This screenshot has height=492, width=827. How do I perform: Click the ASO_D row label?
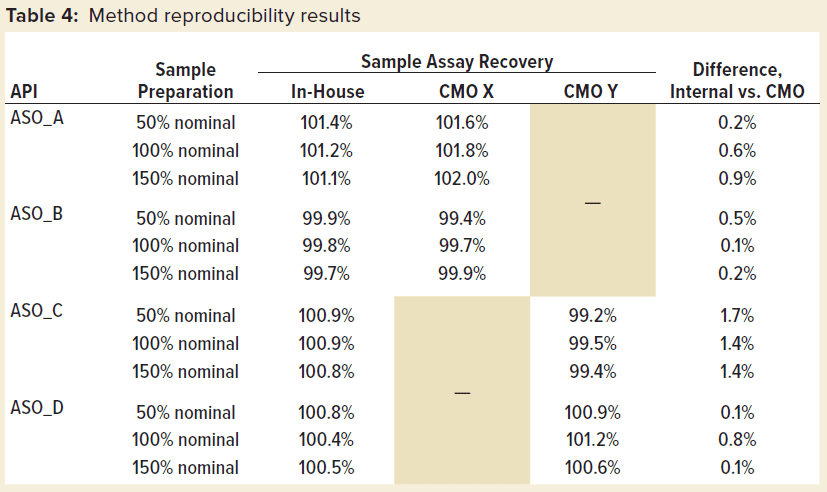point(36,406)
